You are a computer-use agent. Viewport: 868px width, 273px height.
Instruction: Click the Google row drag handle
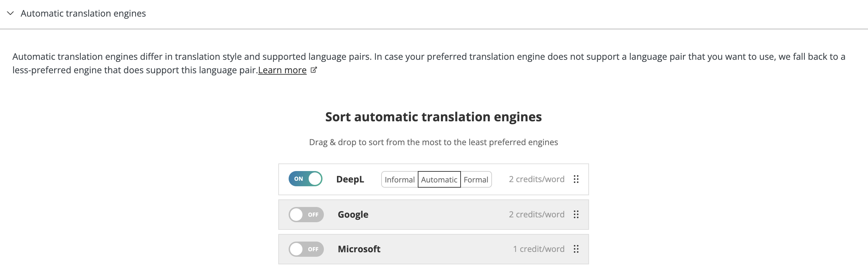576,214
